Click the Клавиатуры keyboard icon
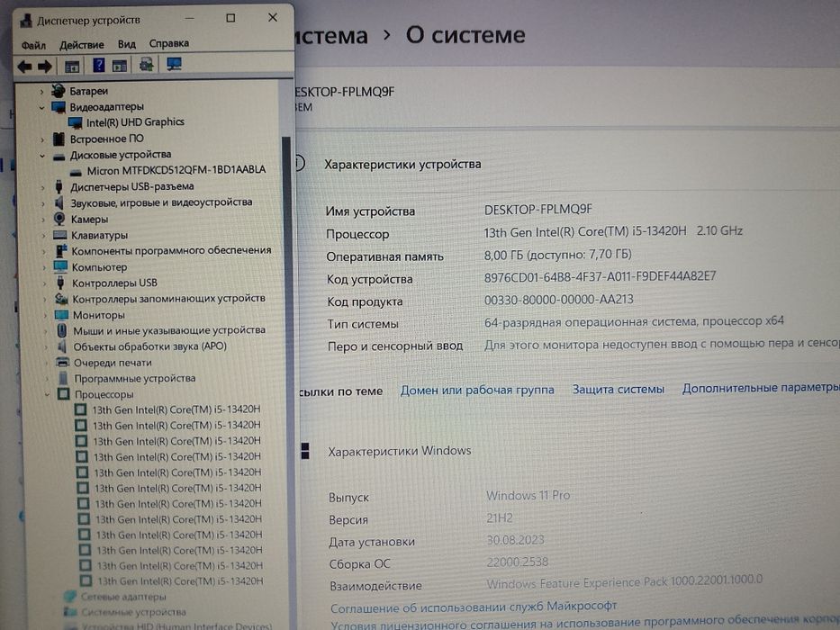The height and width of the screenshot is (630, 840). click(60, 235)
